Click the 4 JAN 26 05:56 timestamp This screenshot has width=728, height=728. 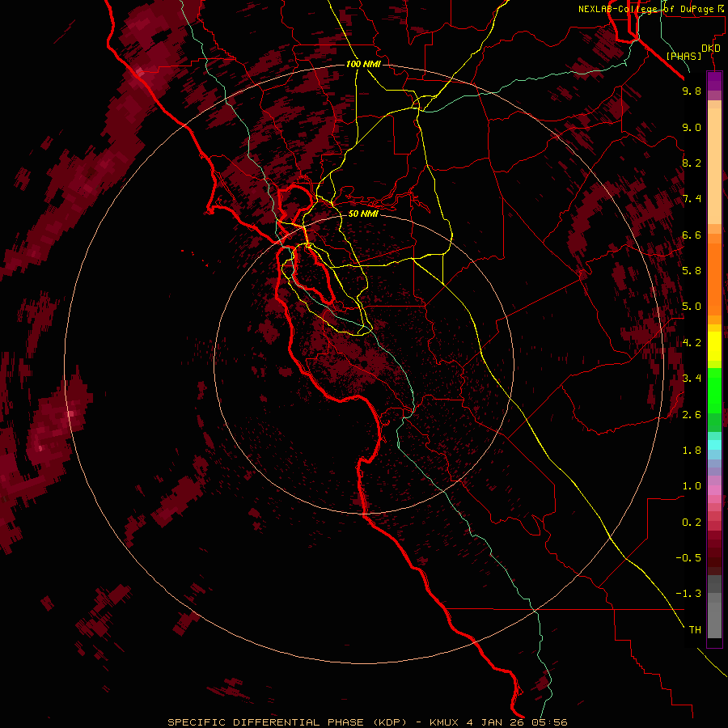pos(517,722)
